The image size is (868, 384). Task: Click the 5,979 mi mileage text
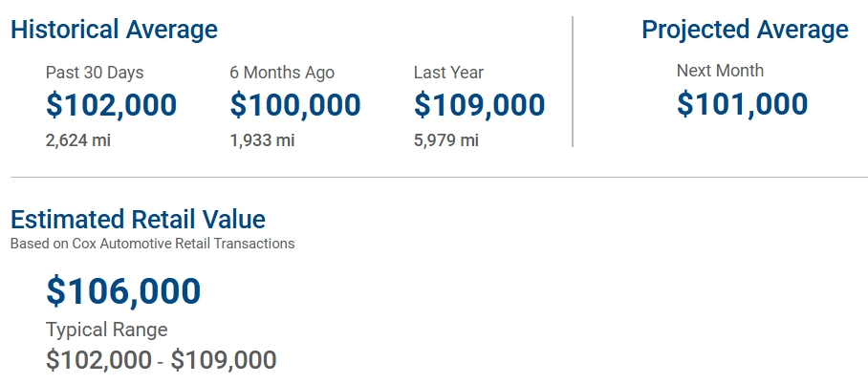446,140
